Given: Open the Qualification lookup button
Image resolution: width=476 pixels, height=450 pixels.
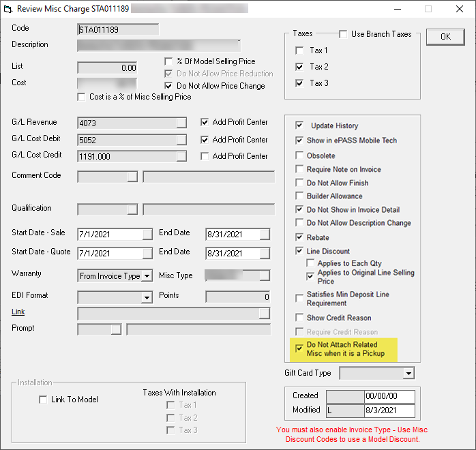Looking at the screenshot, I should coord(132,209).
